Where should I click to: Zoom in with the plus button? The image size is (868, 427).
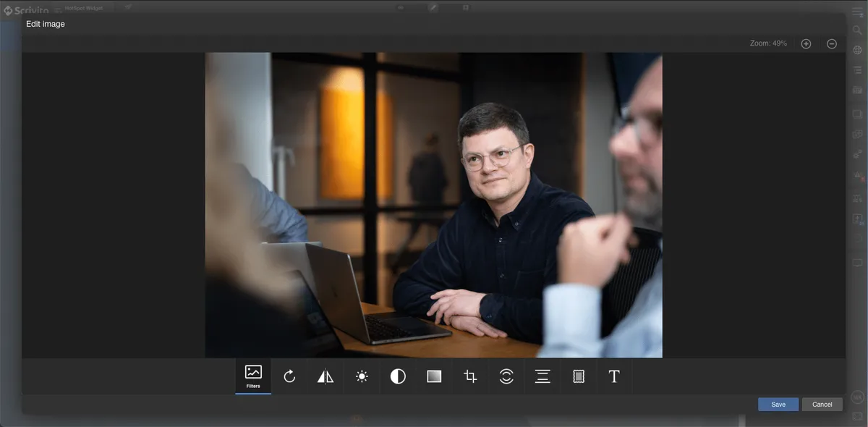806,43
